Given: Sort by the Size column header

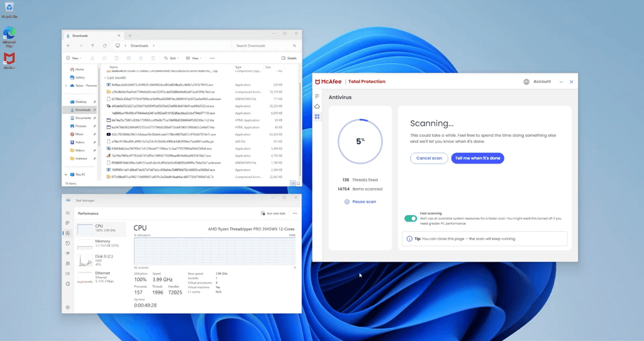Looking at the screenshot, I should click(268, 67).
